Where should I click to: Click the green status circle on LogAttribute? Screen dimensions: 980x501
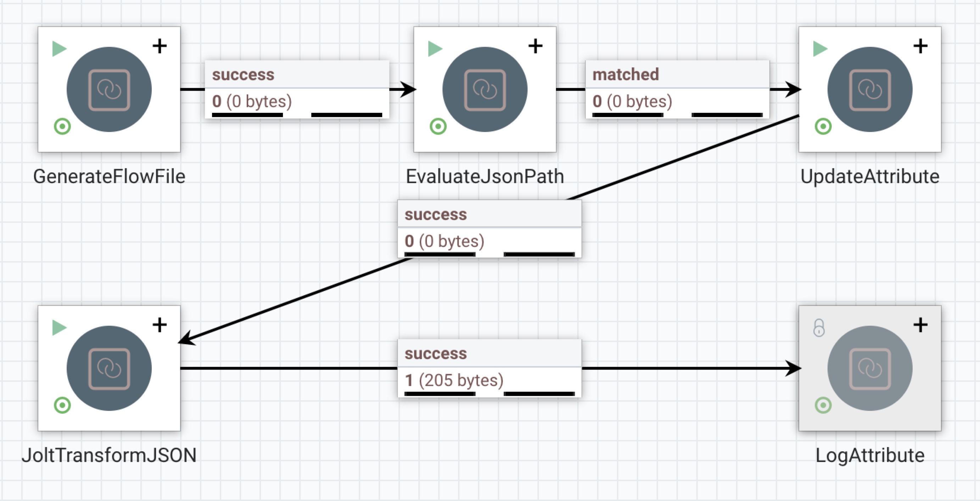pyautogui.click(x=823, y=405)
